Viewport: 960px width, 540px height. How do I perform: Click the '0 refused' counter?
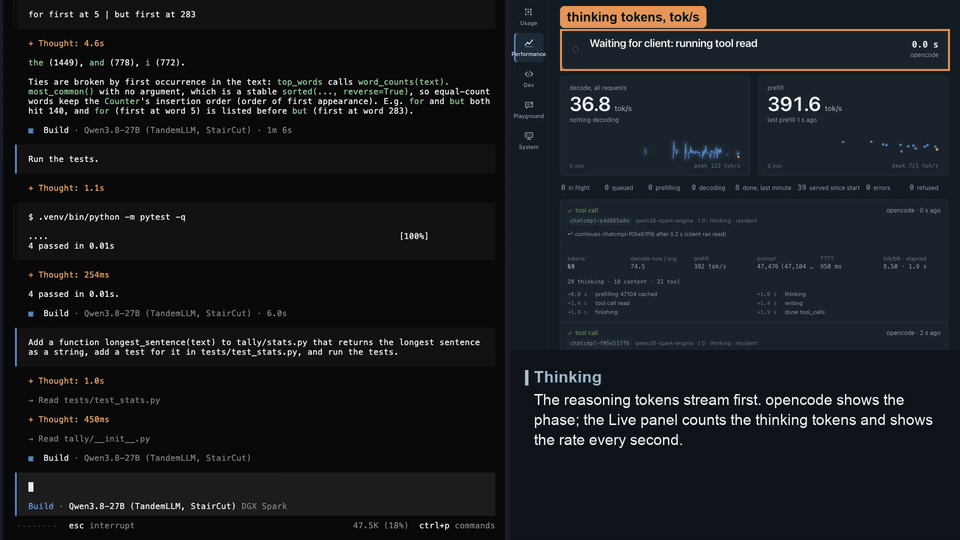point(923,188)
